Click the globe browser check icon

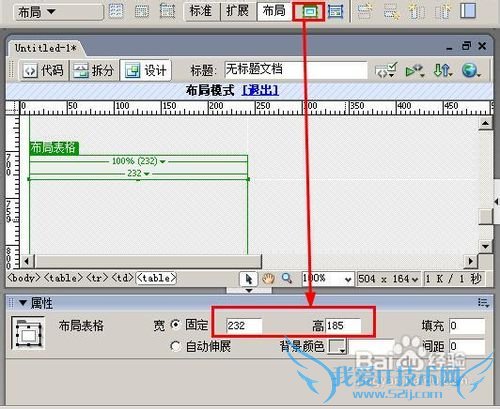click(x=471, y=70)
